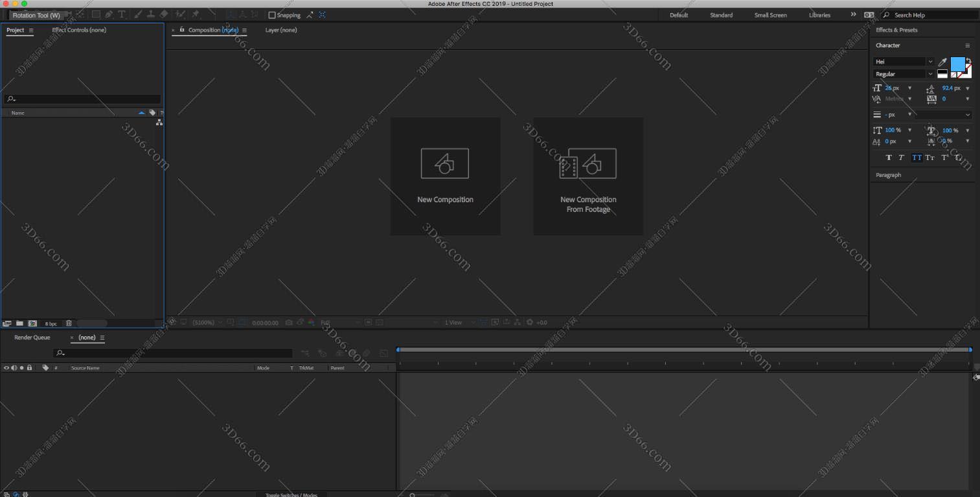
Task: Click the Search Help field
Action: 930,15
